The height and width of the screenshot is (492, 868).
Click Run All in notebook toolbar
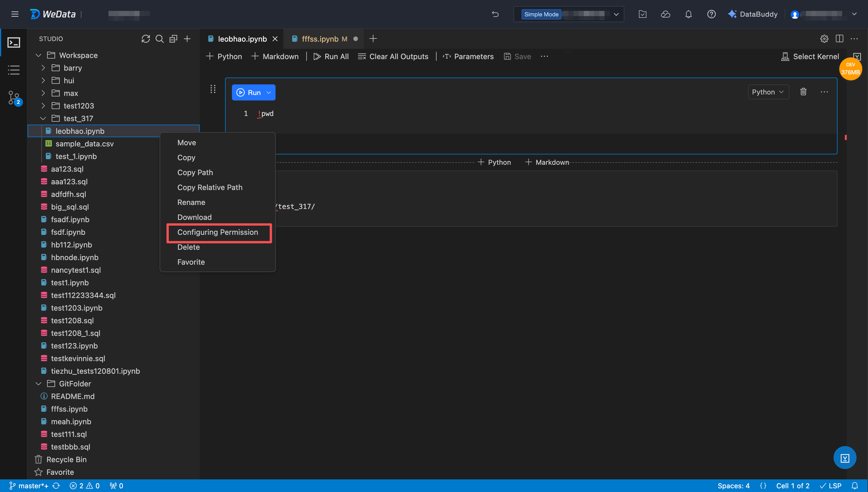[x=331, y=57]
